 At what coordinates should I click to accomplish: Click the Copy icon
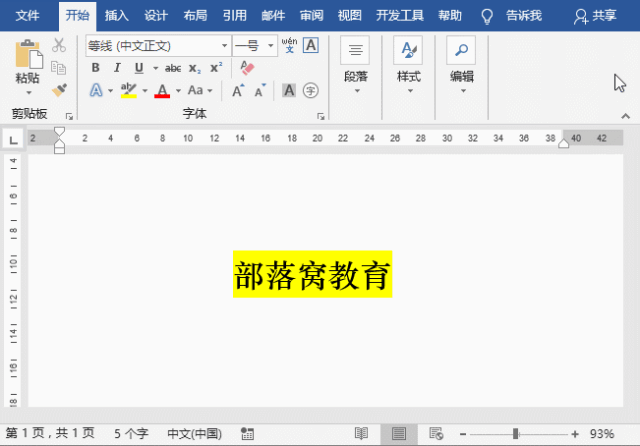click(x=58, y=67)
